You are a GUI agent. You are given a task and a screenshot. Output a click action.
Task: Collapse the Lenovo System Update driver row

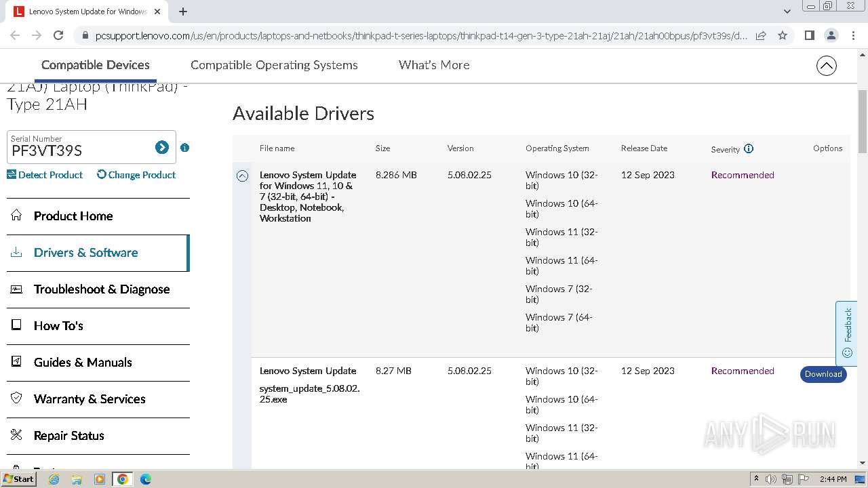point(242,176)
